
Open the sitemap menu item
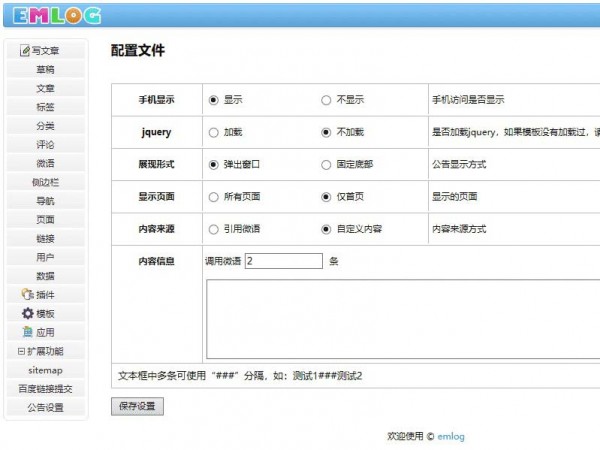click(46, 370)
